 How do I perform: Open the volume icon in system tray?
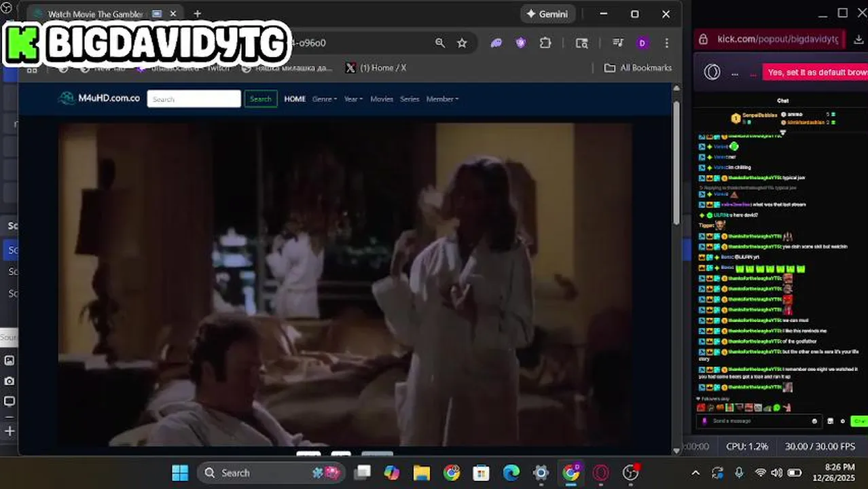point(776,473)
